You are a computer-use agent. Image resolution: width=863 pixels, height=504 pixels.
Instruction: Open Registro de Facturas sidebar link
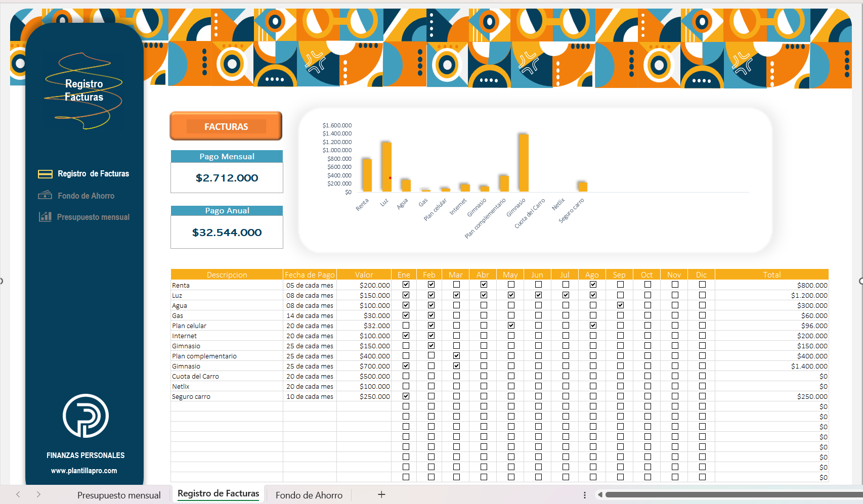(x=93, y=173)
